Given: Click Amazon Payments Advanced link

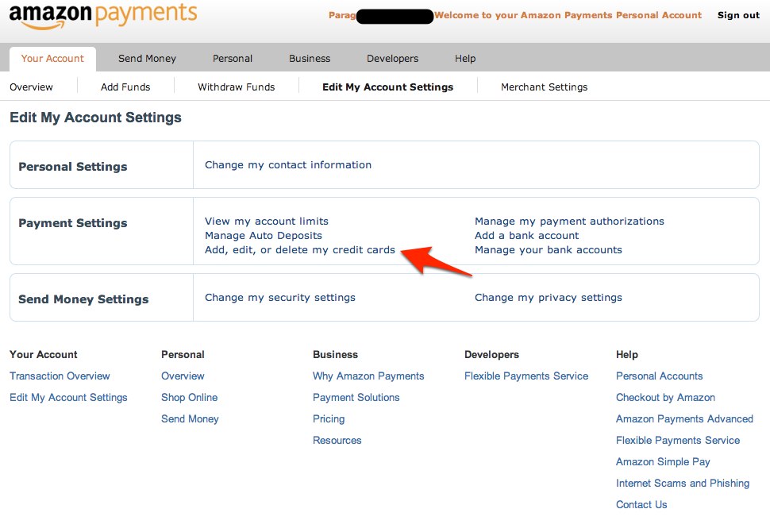Looking at the screenshot, I should tap(684, 419).
